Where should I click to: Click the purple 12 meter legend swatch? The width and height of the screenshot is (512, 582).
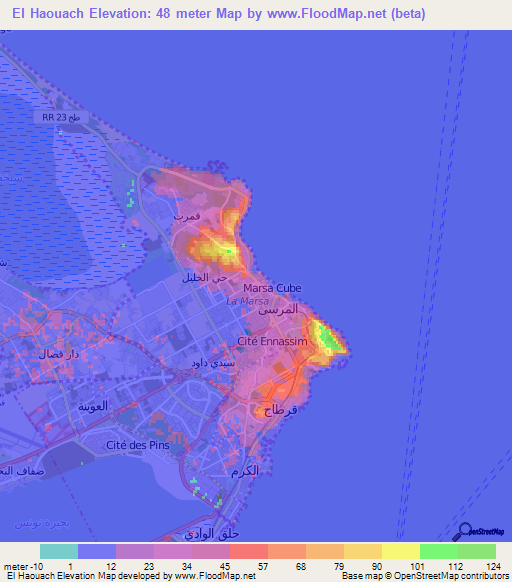click(x=135, y=551)
